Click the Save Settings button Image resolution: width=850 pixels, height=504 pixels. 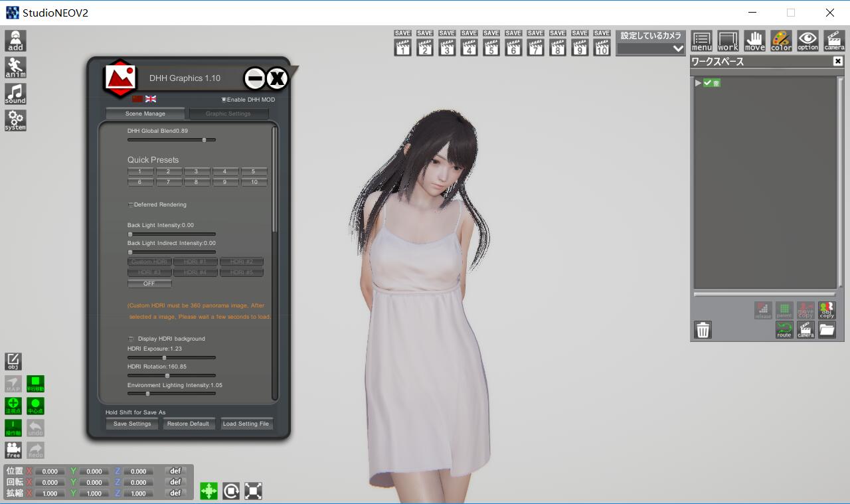click(132, 424)
